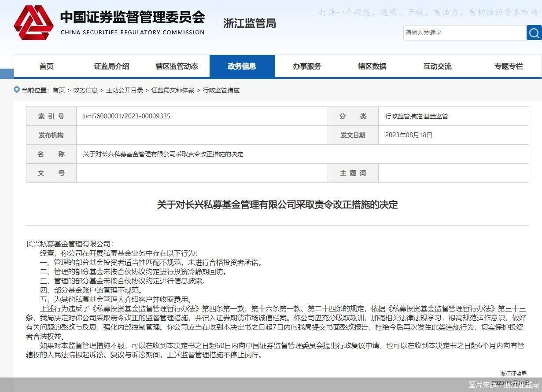Click 证监局文种体裁 breadcrumb link
The height and width of the screenshot is (392, 542).
tap(173, 90)
